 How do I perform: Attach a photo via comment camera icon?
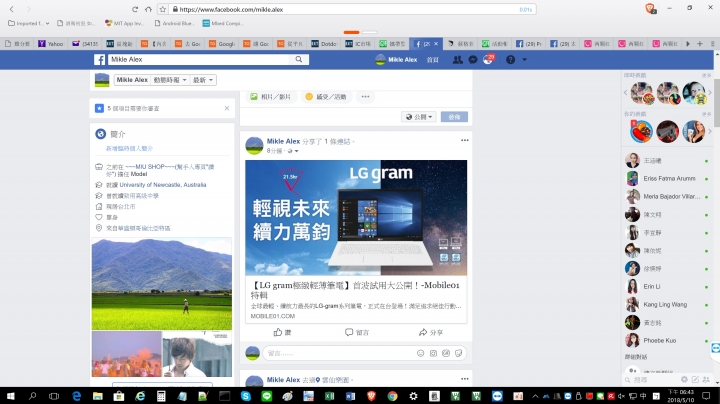(x=433, y=353)
